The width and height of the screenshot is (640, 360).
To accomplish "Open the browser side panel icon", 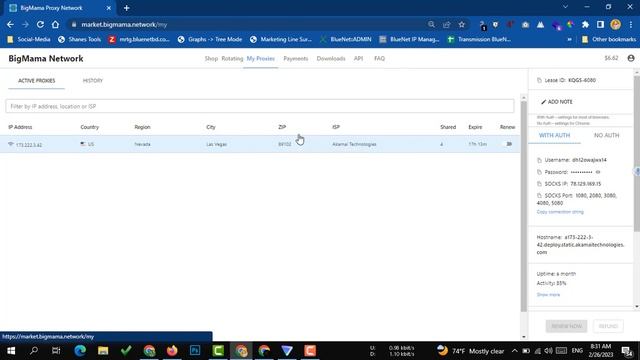I will pos(600,24).
